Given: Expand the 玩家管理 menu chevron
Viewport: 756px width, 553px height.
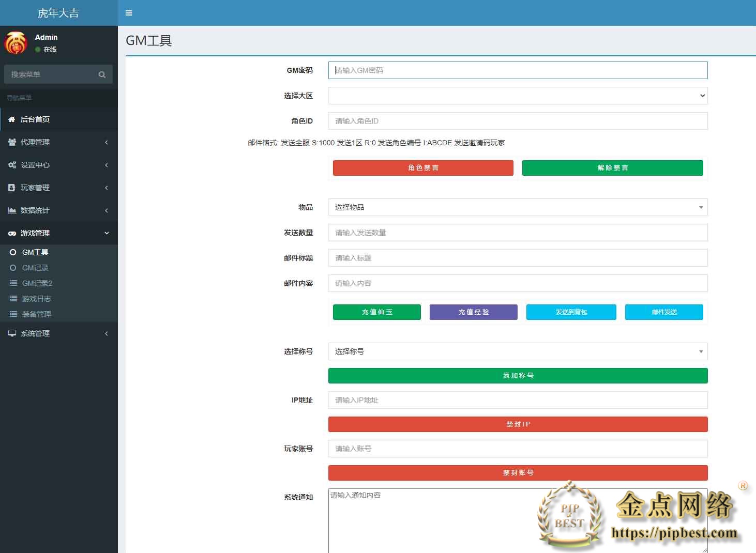Looking at the screenshot, I should (x=107, y=188).
